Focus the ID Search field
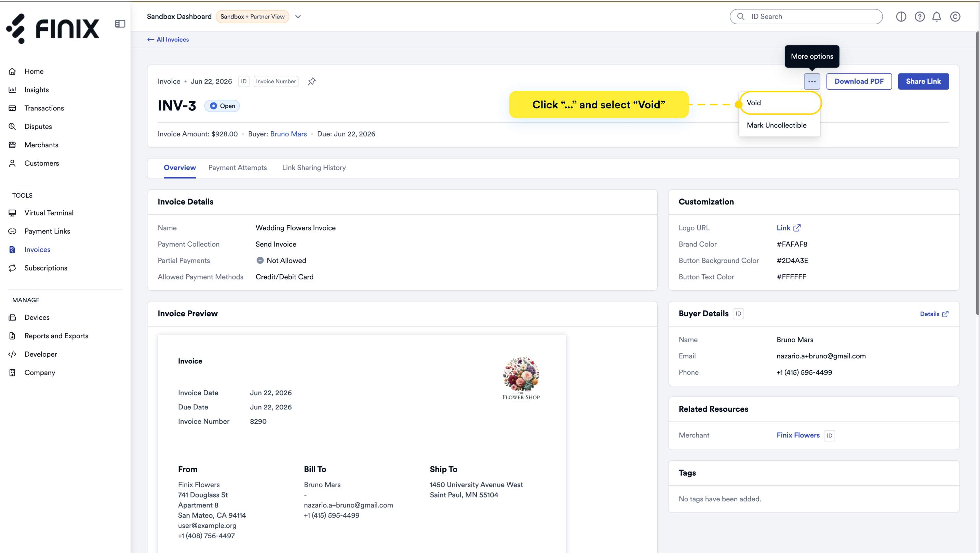Screen dimensions: 980x554 coord(806,17)
